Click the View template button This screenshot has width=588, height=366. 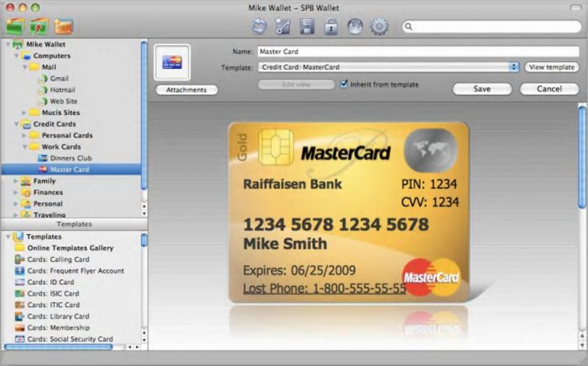pos(552,67)
